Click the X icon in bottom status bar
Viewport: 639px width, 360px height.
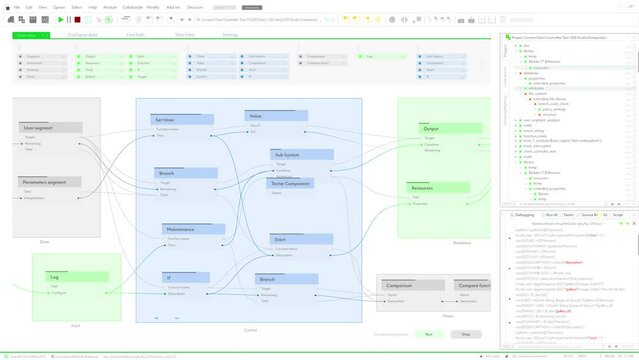(x=53, y=356)
